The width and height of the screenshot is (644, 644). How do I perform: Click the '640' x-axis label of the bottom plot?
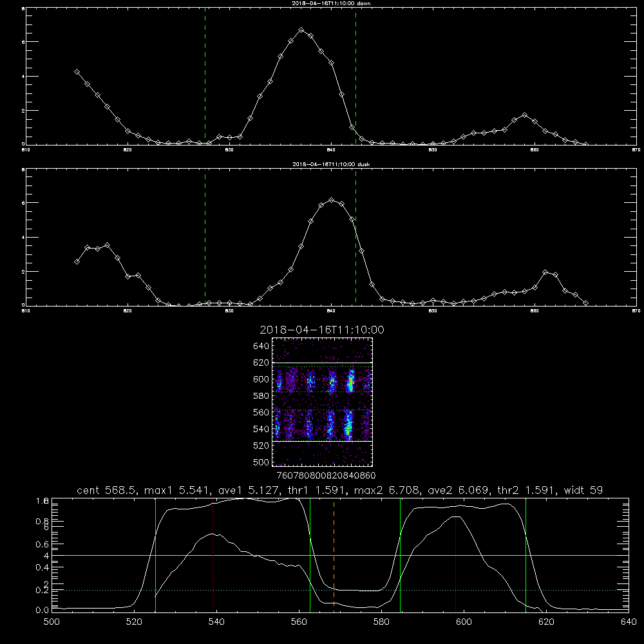(629, 622)
